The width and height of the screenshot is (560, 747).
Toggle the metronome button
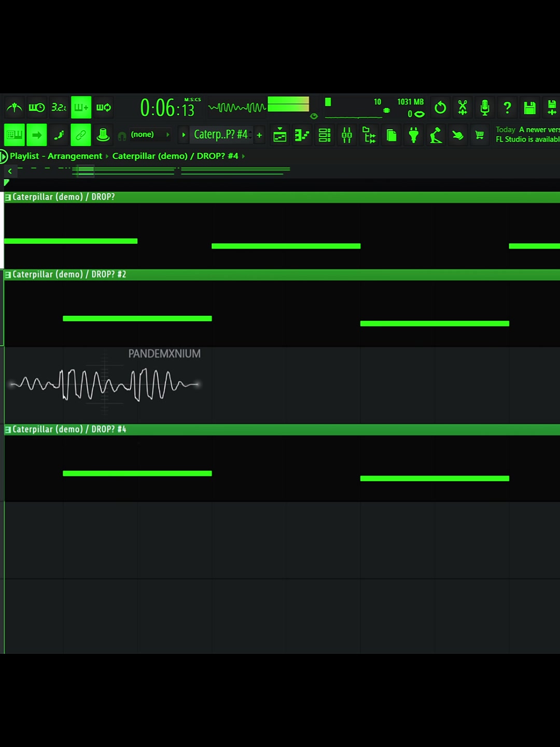pyautogui.click(x=15, y=107)
